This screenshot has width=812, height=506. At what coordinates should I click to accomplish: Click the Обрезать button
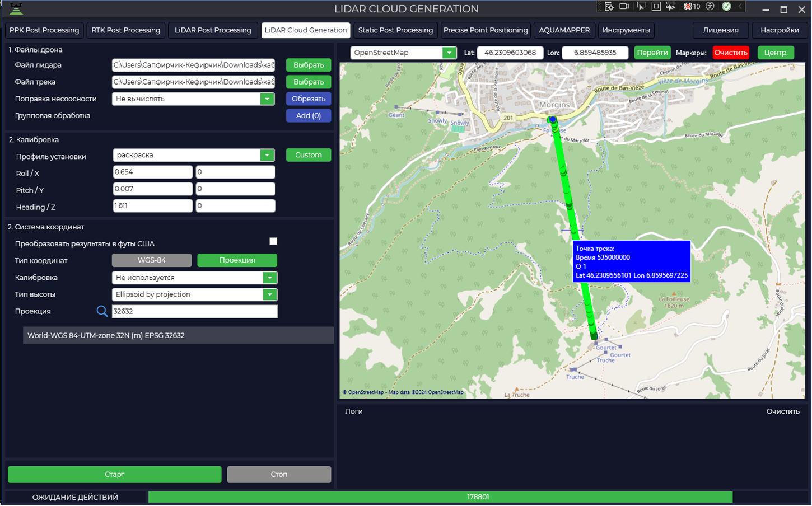pyautogui.click(x=309, y=99)
